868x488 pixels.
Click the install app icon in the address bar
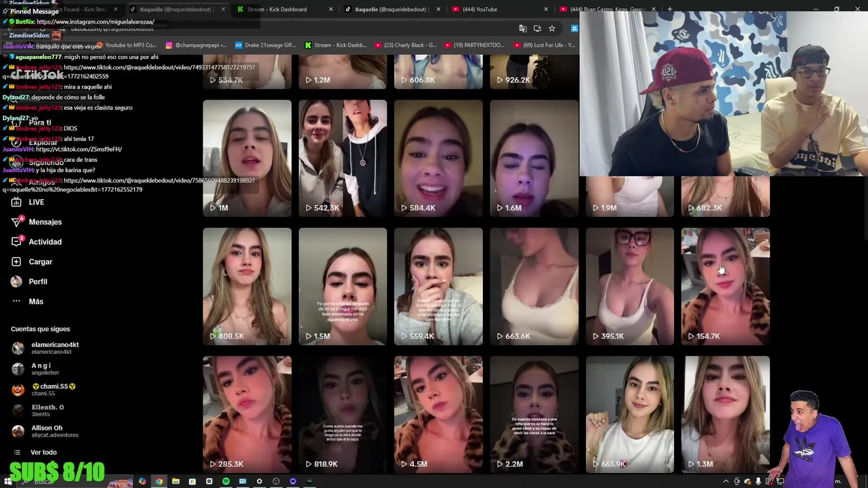click(537, 28)
